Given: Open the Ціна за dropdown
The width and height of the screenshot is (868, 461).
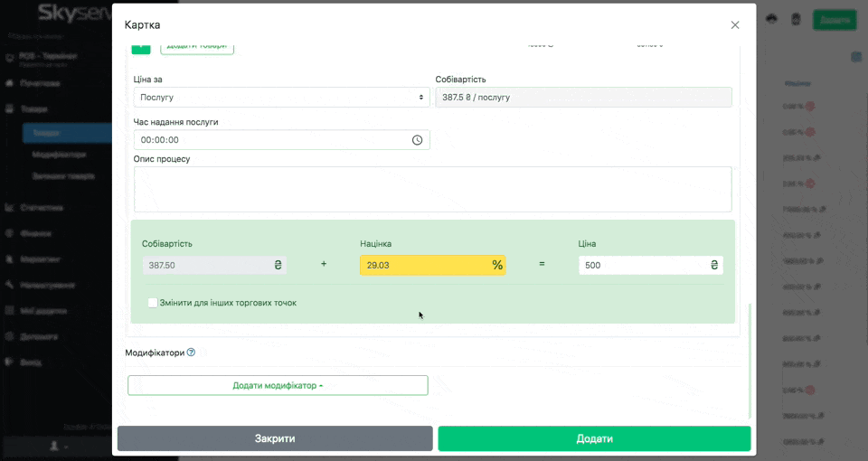Looking at the screenshot, I should tap(281, 97).
